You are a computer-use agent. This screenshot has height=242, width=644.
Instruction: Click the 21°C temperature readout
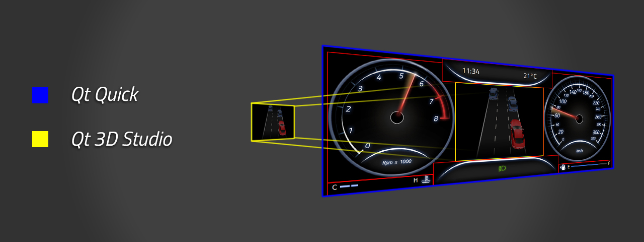[530, 76]
